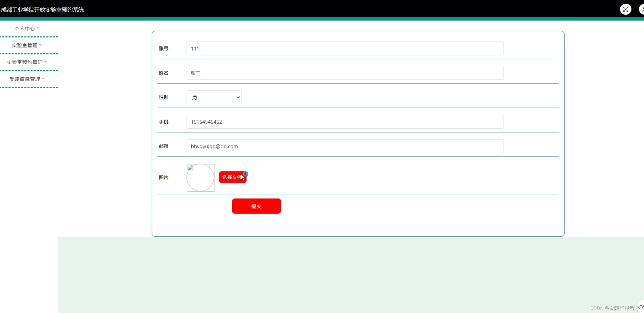Click the small blue circle icon near 选择文件
This screenshot has width=644, height=313.
[x=245, y=174]
